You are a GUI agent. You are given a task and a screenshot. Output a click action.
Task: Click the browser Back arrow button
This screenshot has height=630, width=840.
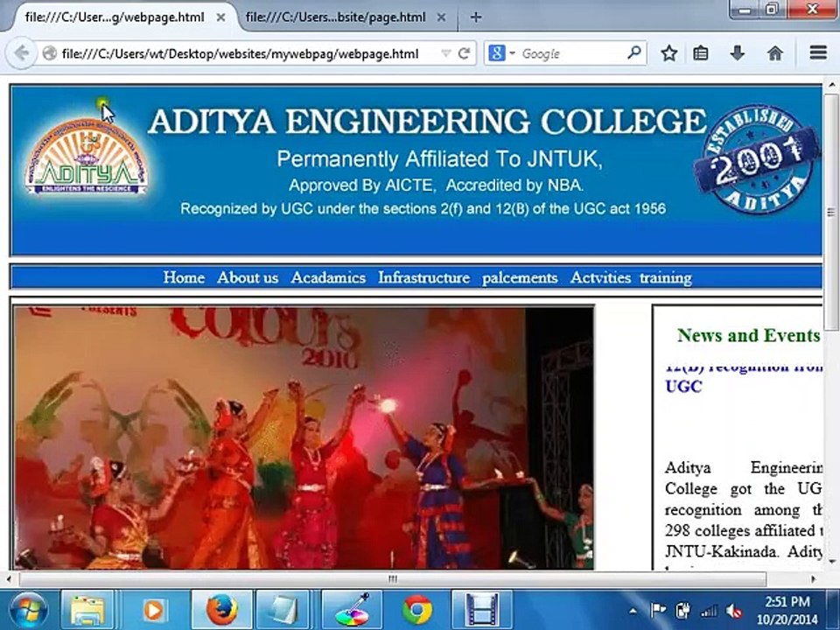21,53
